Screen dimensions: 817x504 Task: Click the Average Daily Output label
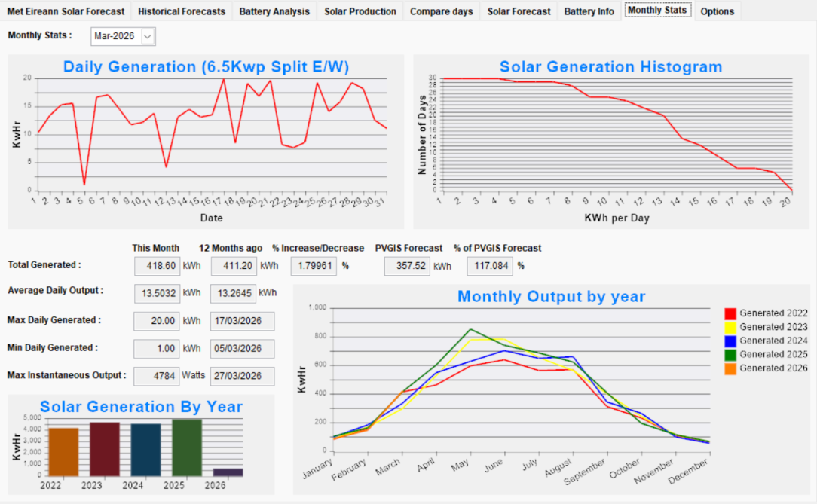tap(55, 291)
